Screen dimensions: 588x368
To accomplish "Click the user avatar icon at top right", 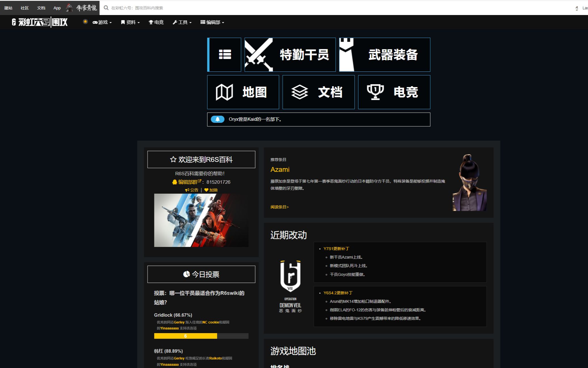I will point(577,8).
